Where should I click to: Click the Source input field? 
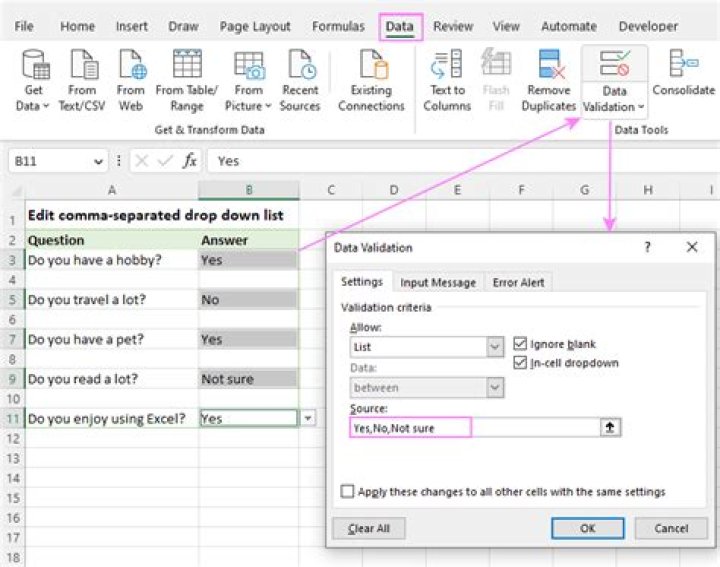click(x=410, y=428)
